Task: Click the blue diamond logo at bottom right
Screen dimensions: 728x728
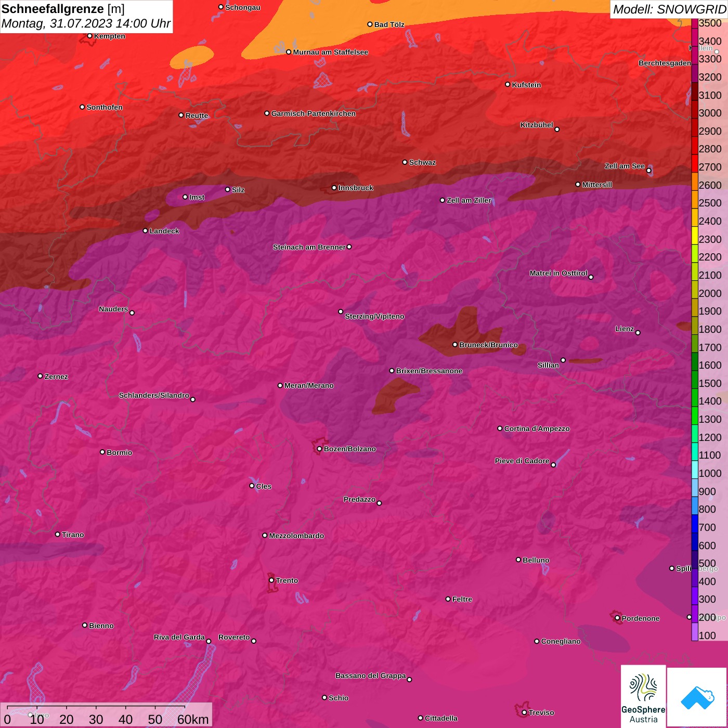Action: tap(697, 698)
